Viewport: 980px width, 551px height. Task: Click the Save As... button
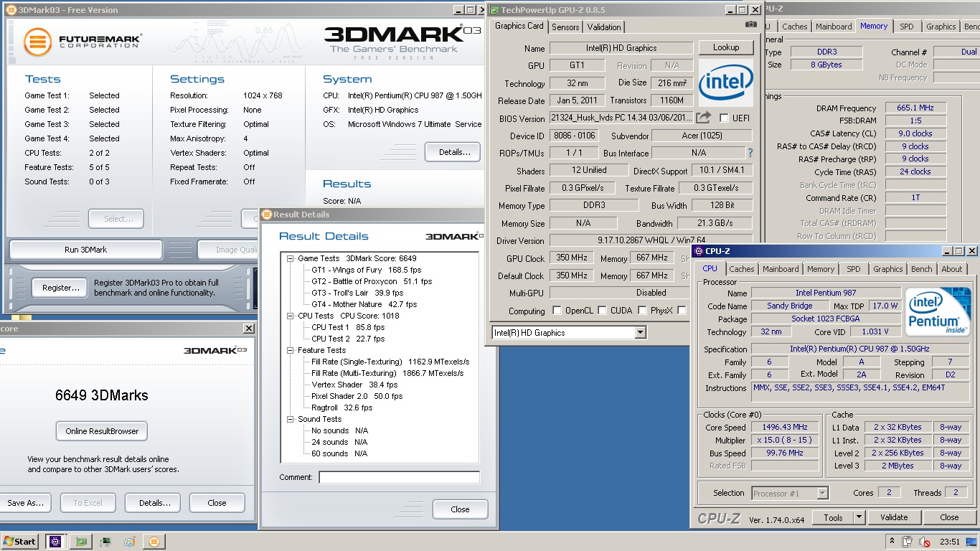click(26, 503)
